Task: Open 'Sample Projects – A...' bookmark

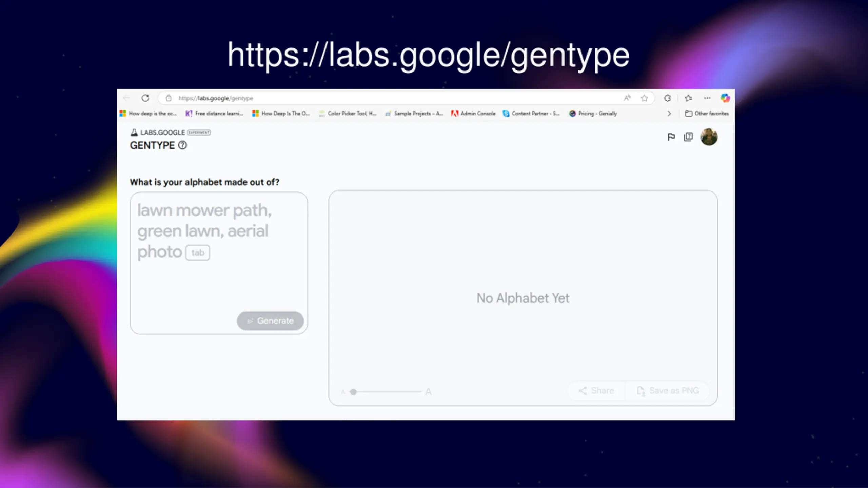Action: coord(414,114)
